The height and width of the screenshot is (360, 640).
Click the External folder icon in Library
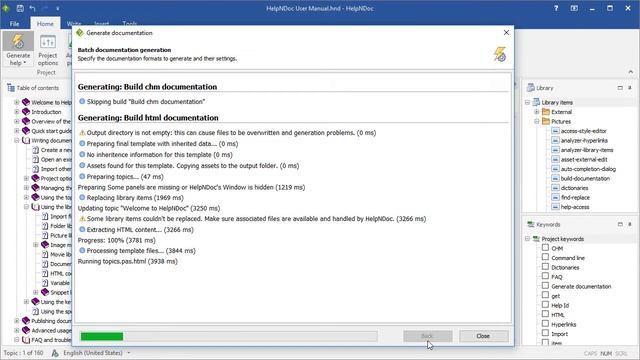point(546,112)
